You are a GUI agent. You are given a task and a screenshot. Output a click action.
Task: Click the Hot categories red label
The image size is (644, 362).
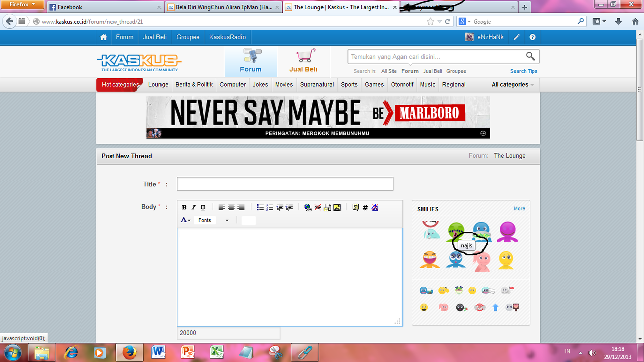[120, 85]
